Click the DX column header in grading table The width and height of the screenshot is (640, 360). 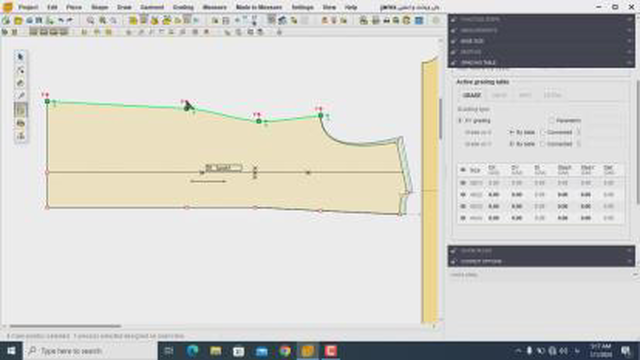point(493,170)
